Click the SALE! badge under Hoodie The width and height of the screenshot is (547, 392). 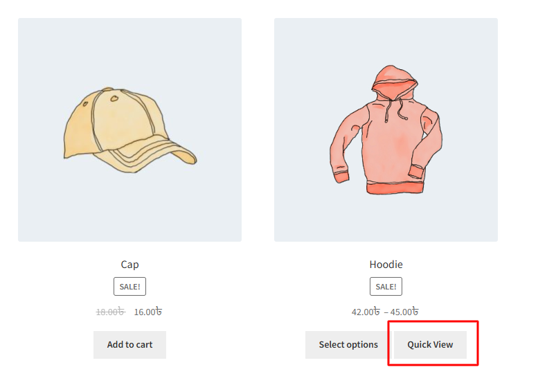pos(386,287)
